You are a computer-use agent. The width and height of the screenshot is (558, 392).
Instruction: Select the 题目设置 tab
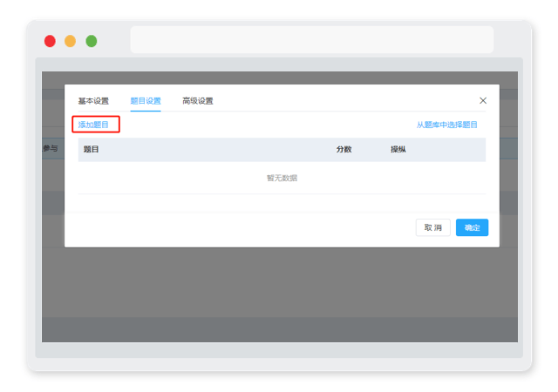(x=146, y=101)
